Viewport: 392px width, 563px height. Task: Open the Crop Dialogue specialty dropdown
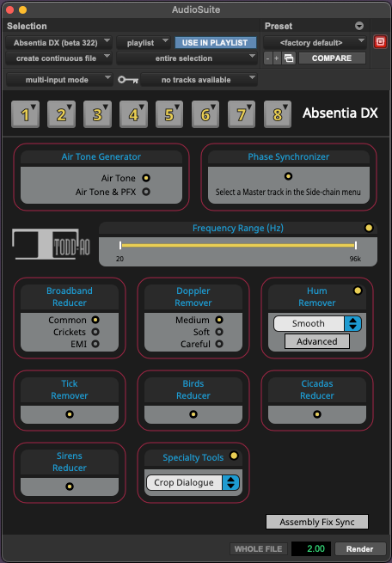click(193, 482)
